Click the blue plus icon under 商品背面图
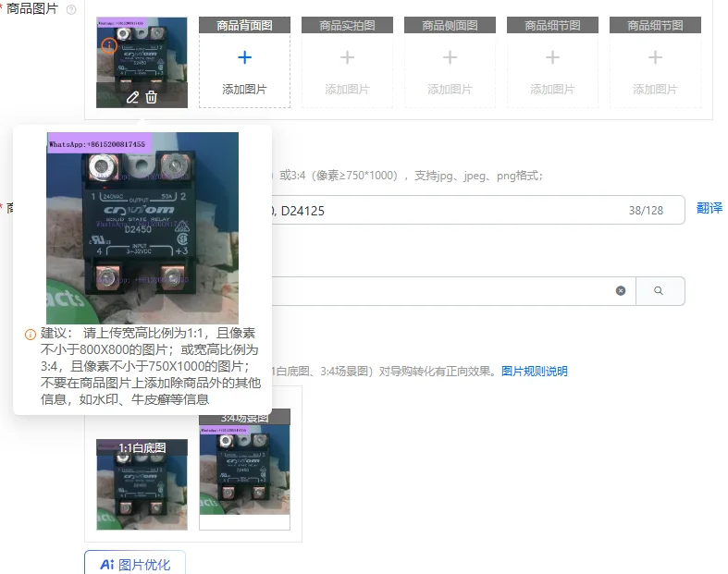This screenshot has height=574, width=728. (x=245, y=57)
